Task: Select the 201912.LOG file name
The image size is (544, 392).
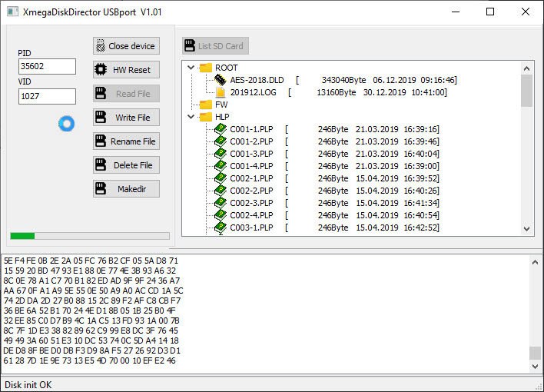Action: coord(254,92)
